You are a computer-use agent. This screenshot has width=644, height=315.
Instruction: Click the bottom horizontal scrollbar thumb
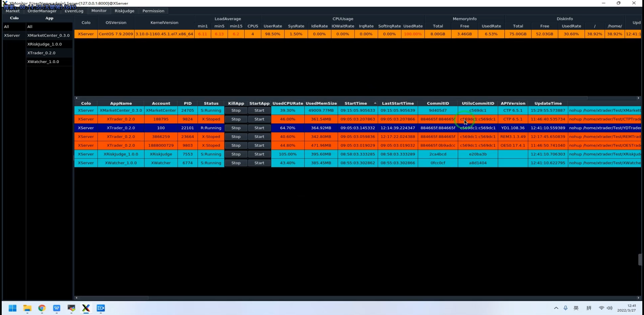point(113,298)
